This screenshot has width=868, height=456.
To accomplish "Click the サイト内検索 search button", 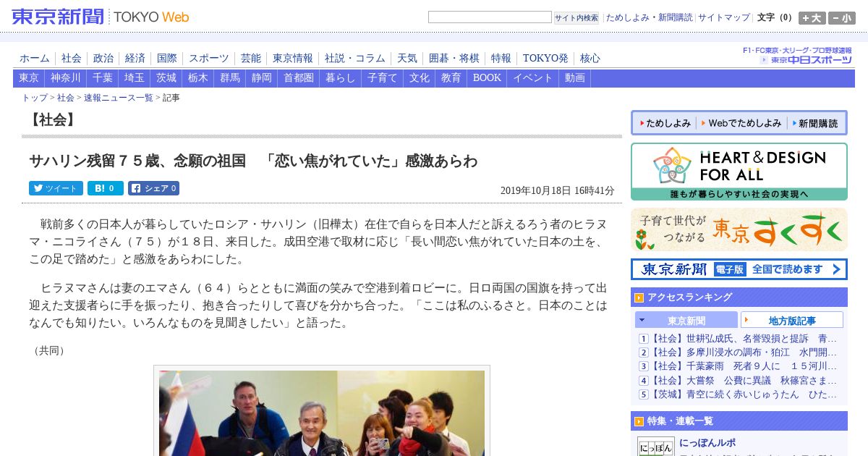I will [x=576, y=17].
